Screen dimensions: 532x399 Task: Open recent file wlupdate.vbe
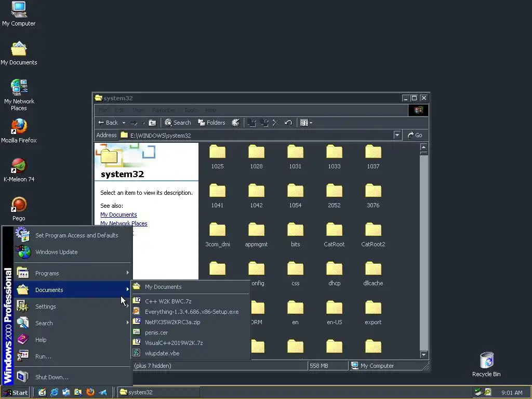(191, 353)
